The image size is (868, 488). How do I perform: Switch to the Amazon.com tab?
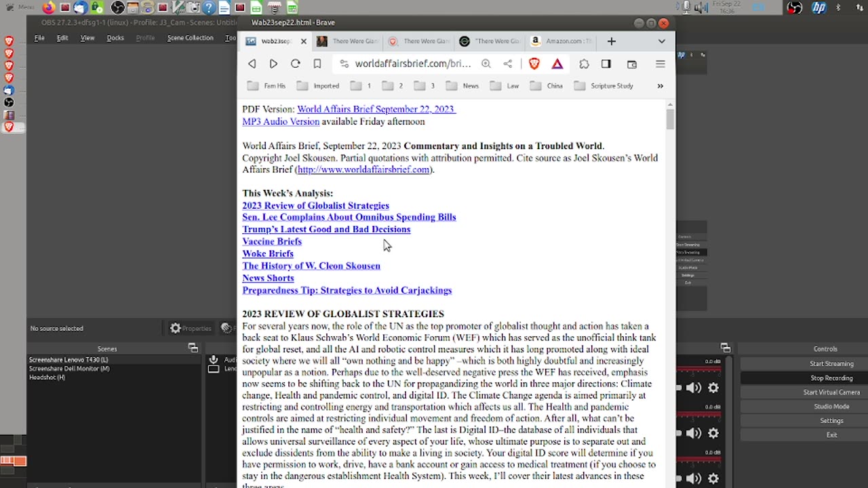click(560, 41)
